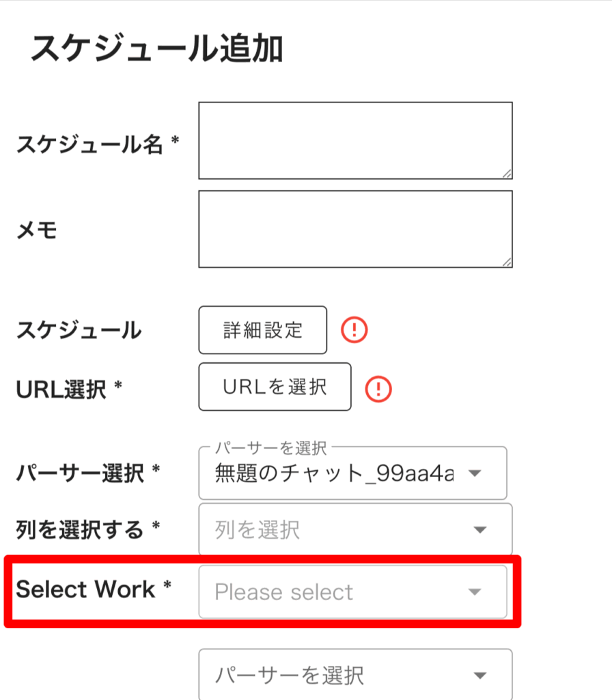The width and height of the screenshot is (612, 700).
Task: Open the Select Work dropdown arrow
Action: 475,592
